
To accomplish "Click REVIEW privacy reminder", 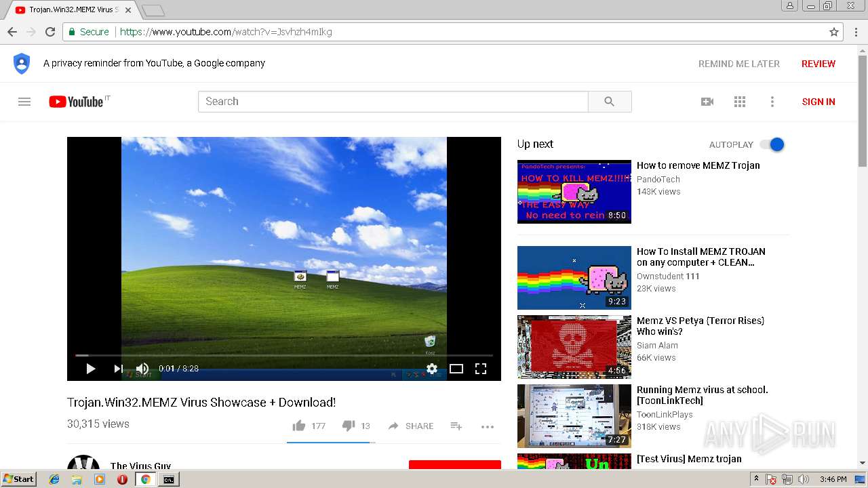I will (x=818, y=64).
